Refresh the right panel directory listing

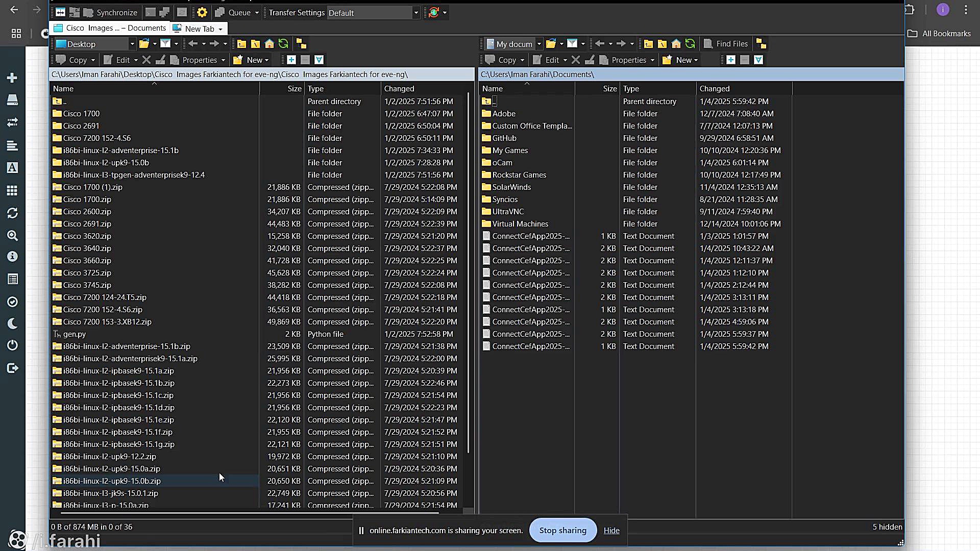coord(690,44)
